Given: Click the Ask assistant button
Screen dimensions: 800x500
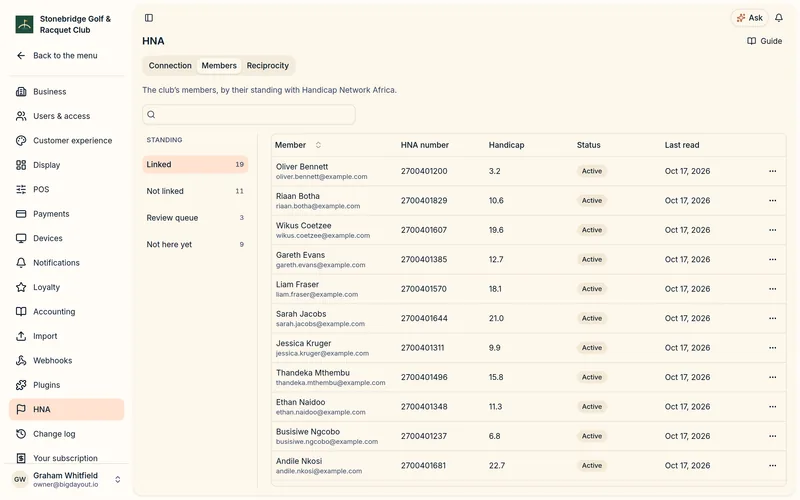Looking at the screenshot, I should [x=749, y=18].
